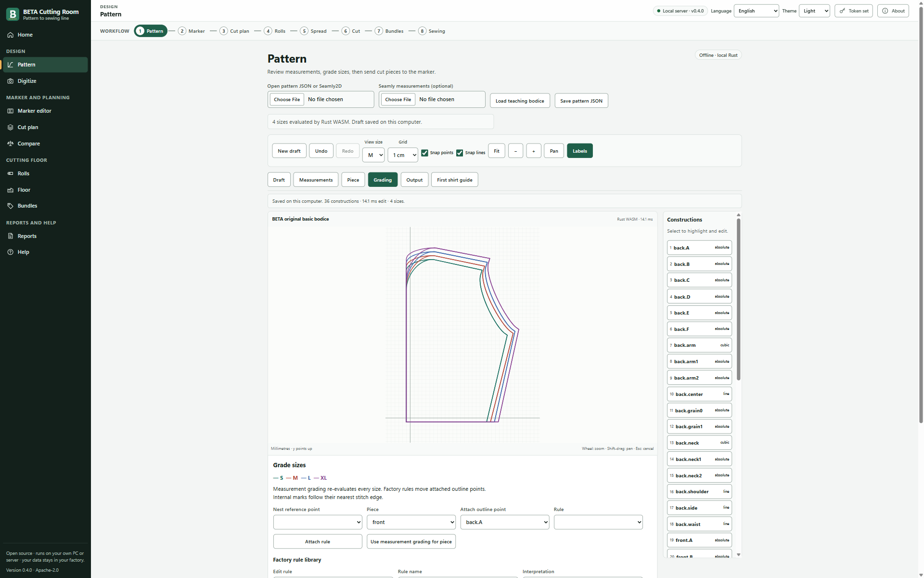Viewport: 924px width, 578px height.
Task: Click the Fit view button
Action: click(497, 151)
